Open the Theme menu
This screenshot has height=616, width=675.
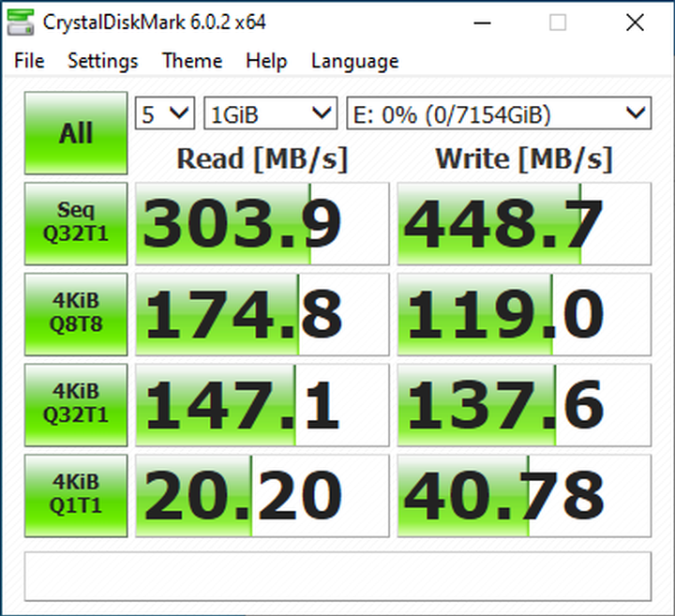(191, 61)
